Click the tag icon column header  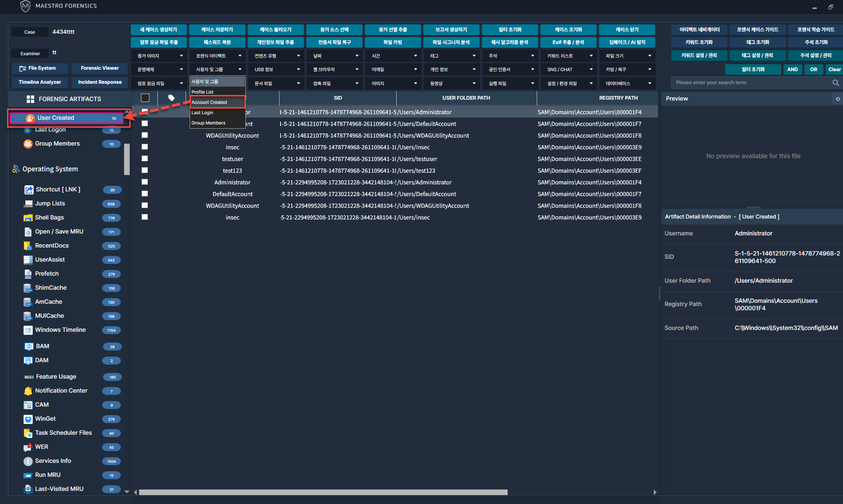pos(171,98)
